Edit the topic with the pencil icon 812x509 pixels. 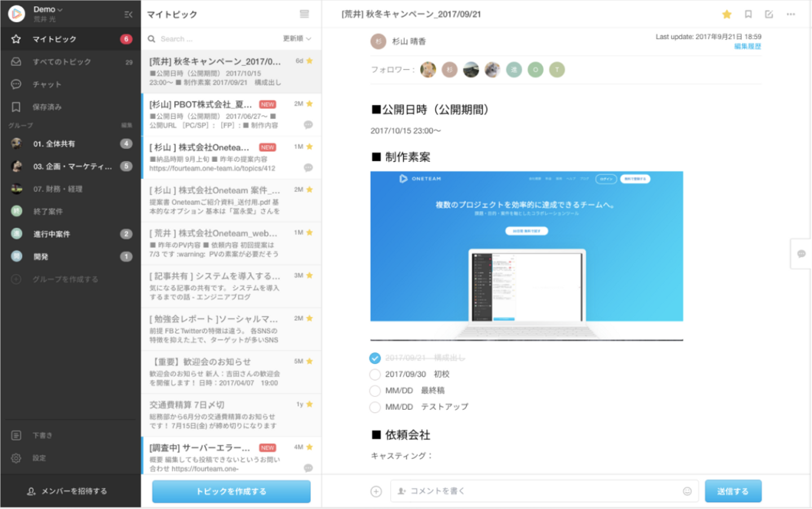coord(769,14)
